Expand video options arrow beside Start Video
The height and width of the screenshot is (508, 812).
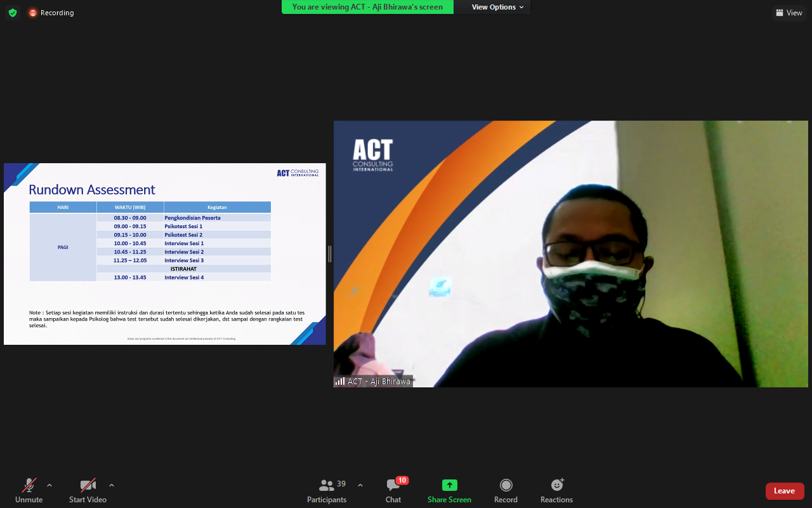click(x=112, y=486)
